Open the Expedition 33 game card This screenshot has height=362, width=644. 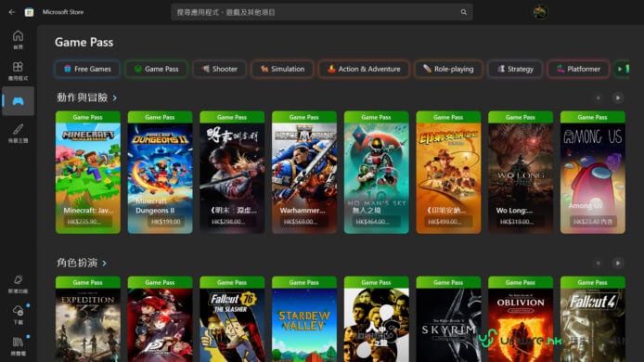tap(88, 319)
